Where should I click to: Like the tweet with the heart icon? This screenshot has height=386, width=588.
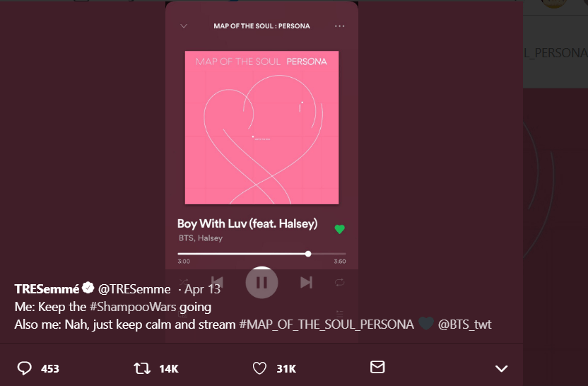[260, 368]
